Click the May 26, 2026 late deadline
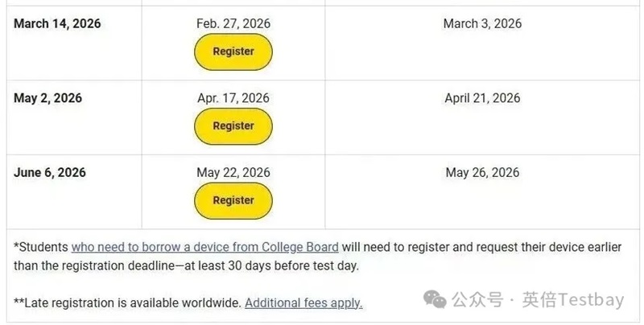This screenshot has width=644, height=325. tap(482, 172)
